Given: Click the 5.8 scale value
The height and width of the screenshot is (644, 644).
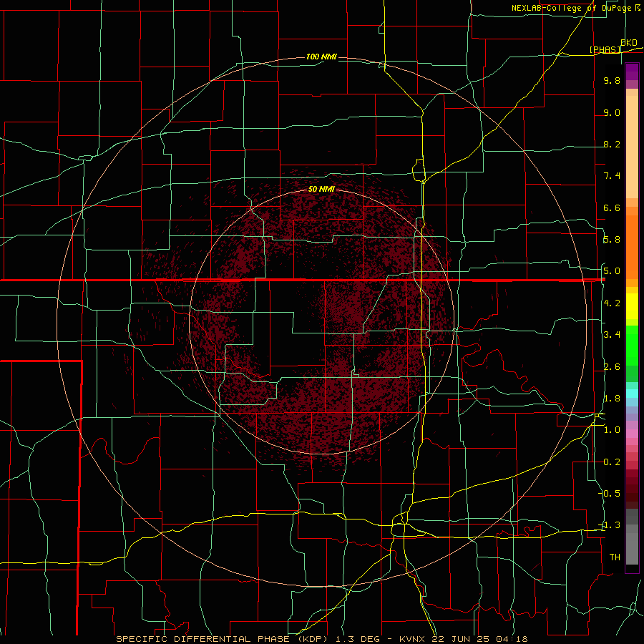Looking at the screenshot, I should click(612, 240).
